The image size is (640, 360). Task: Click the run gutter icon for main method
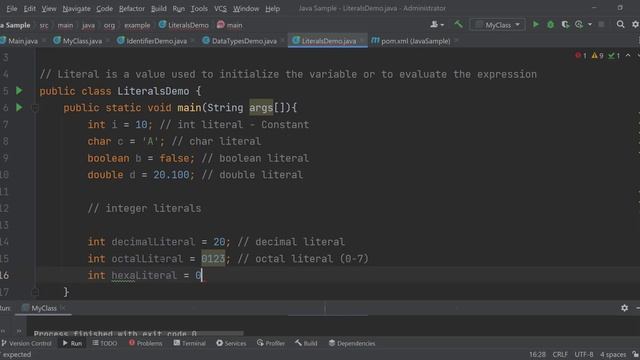19,107
